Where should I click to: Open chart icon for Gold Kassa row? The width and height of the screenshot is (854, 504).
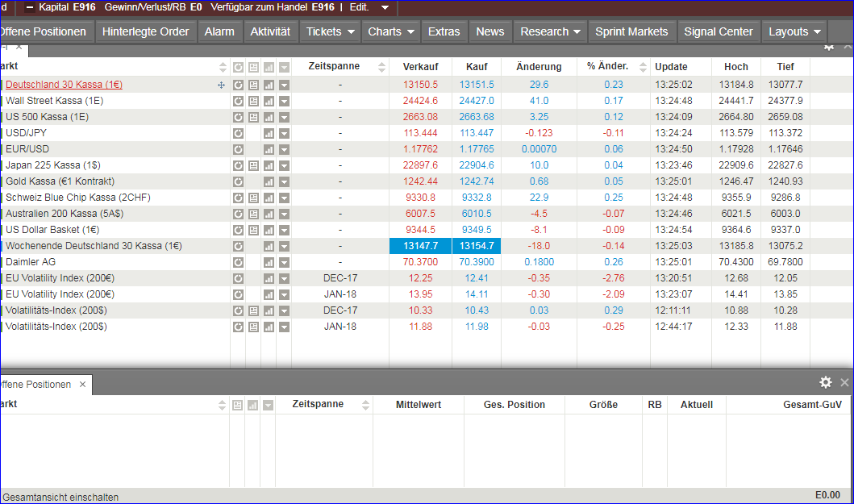tap(269, 181)
